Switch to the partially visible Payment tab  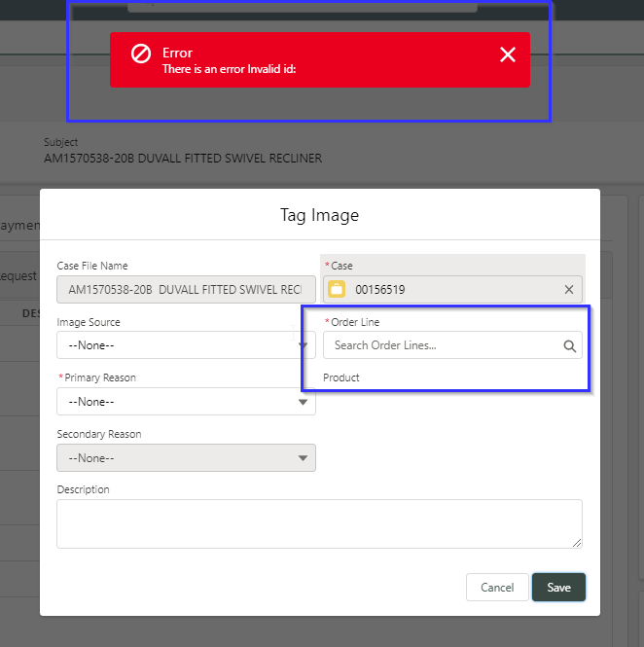coord(19,226)
